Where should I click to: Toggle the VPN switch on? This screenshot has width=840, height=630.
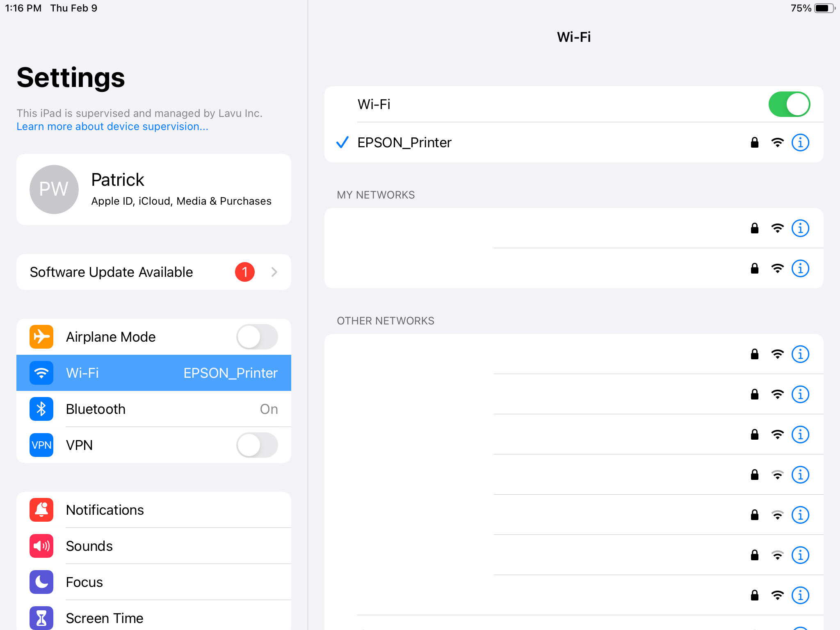257,445
